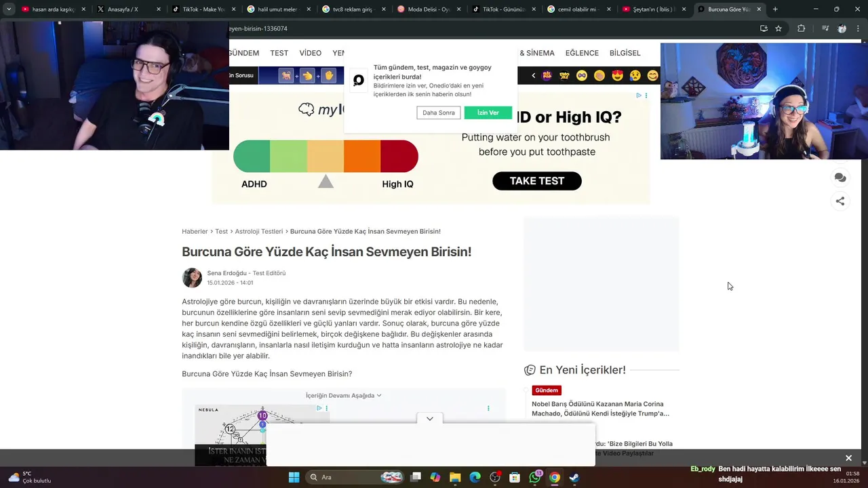
Task: Open Steam from the taskbar
Action: tap(574, 477)
